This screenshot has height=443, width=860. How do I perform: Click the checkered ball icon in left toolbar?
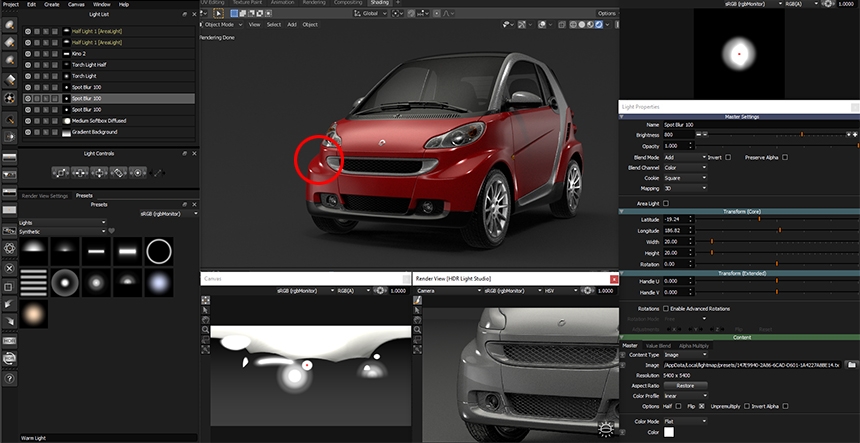(10, 99)
